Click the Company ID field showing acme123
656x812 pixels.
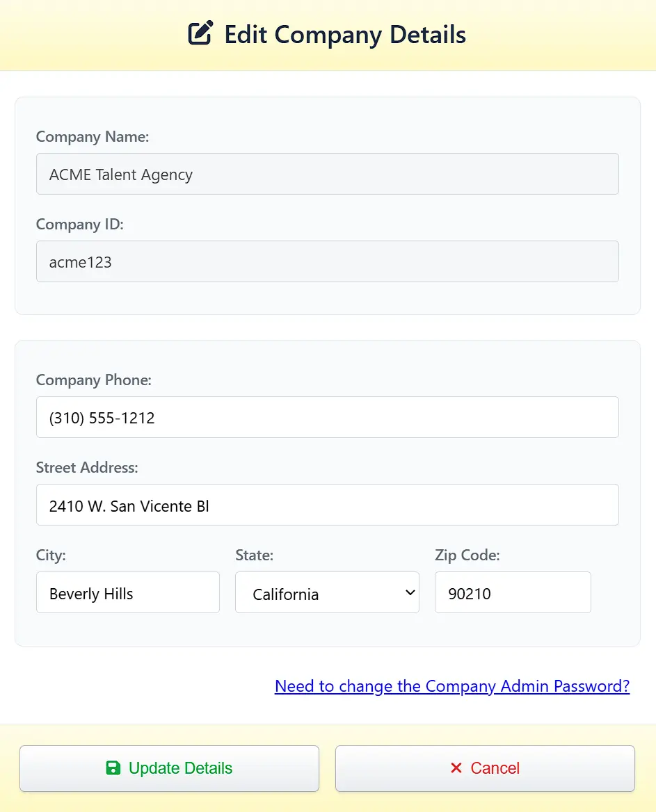coord(327,261)
